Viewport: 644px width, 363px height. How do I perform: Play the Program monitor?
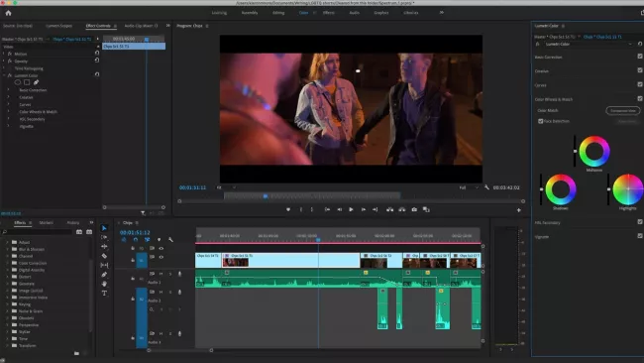click(351, 209)
